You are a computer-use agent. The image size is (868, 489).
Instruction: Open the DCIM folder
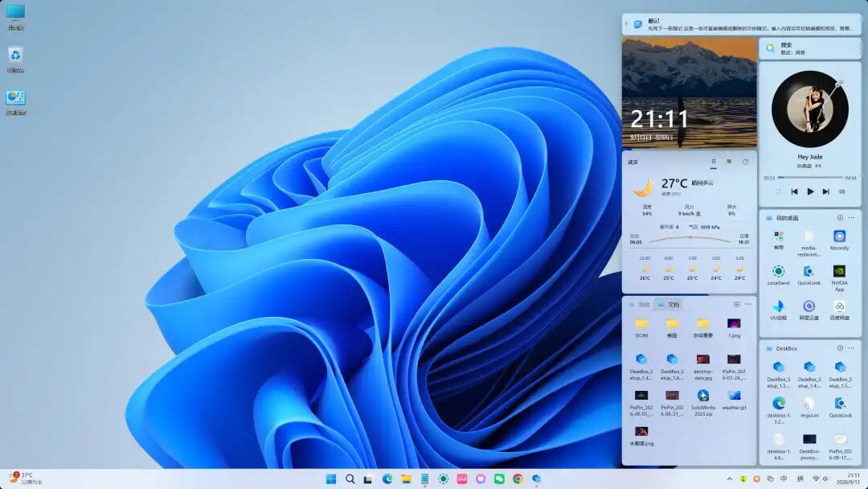(641, 324)
